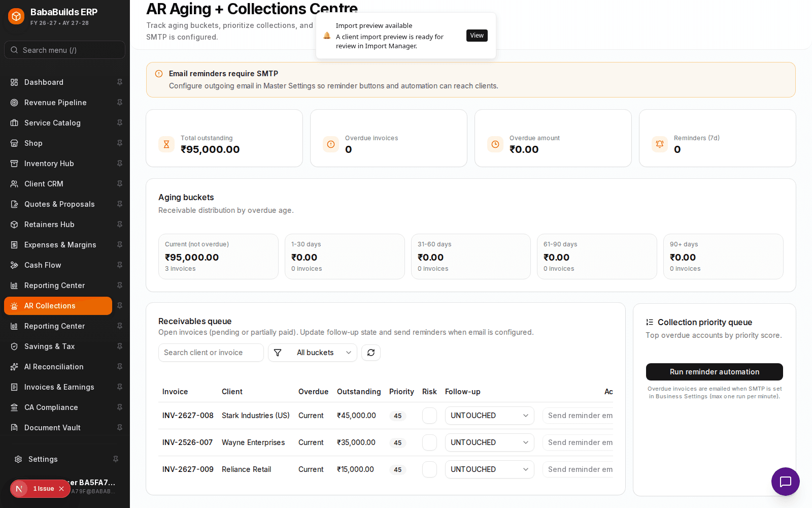Screen dimensions: 812x508
Task: Click the Cash Flow icon
Action: tap(14, 265)
